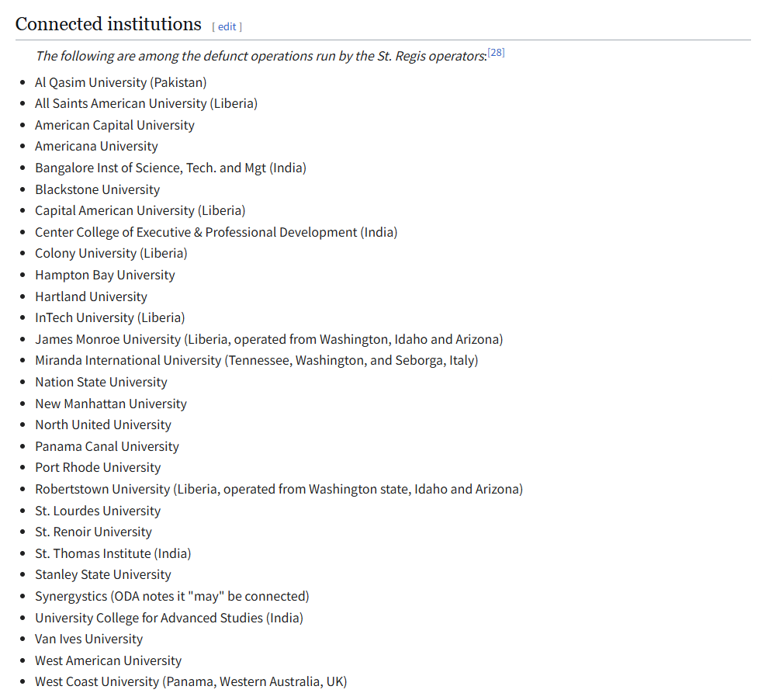Select the All Saints American University entry
Screen dimensions: 772x700
(x=146, y=103)
